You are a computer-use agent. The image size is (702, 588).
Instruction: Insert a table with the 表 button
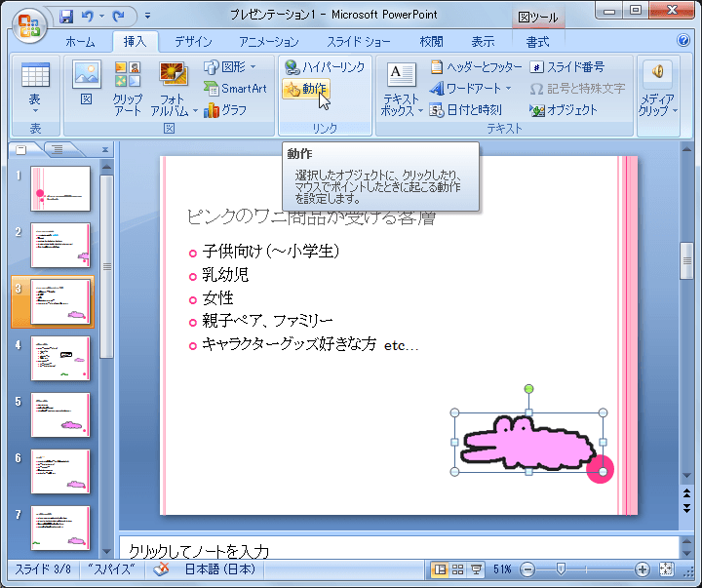(x=35, y=88)
